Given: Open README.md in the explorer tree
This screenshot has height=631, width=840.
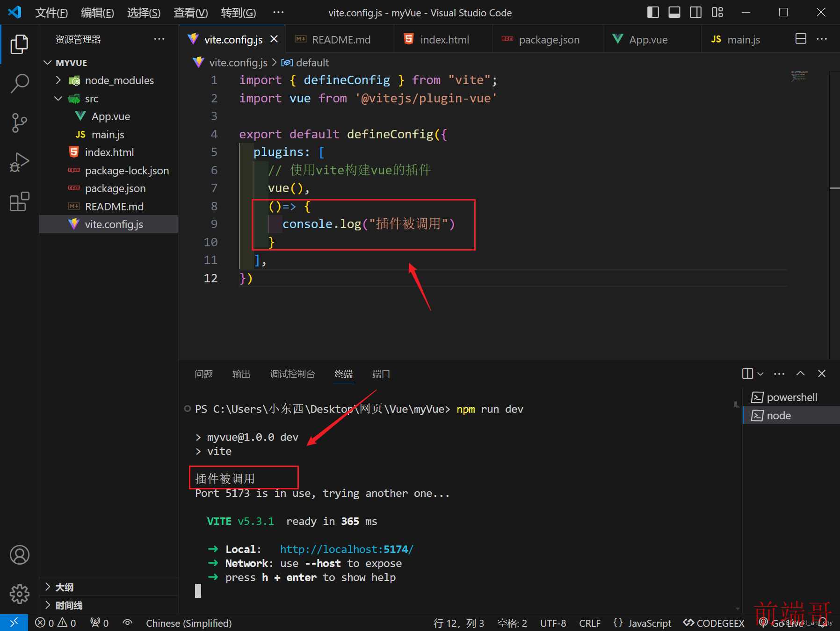Looking at the screenshot, I should [x=109, y=207].
